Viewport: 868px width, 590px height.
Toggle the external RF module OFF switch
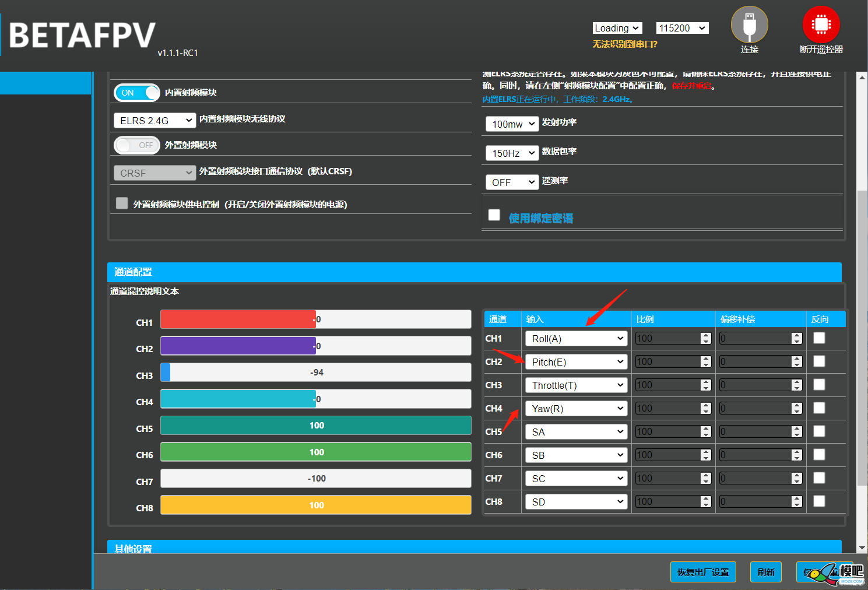click(137, 145)
